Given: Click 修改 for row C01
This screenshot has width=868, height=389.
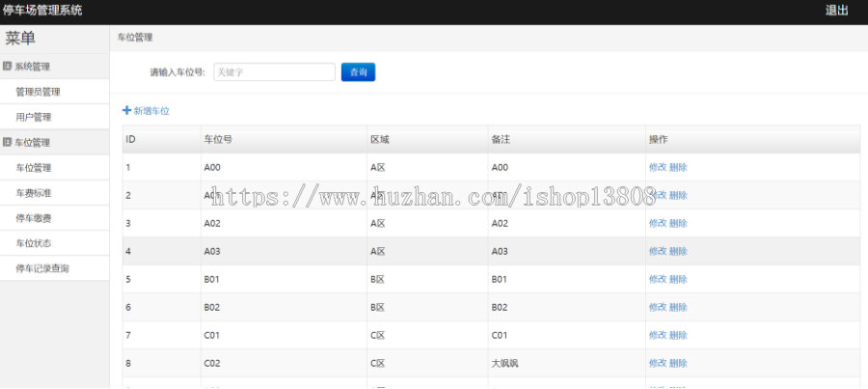Looking at the screenshot, I should 658,335.
